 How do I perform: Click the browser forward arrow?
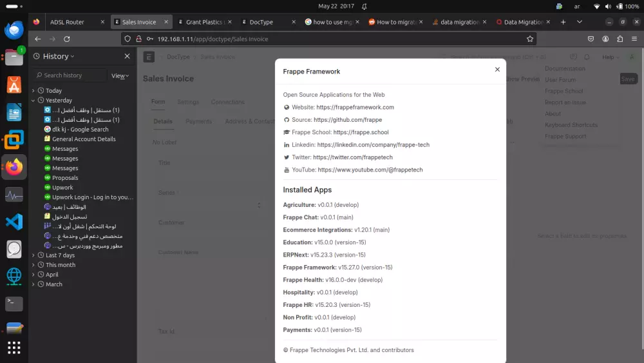click(52, 39)
